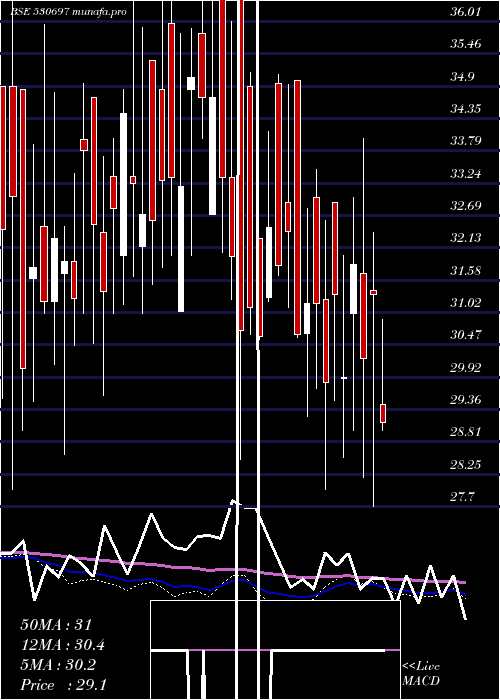Select the 35.46 price axis label

click(466, 44)
